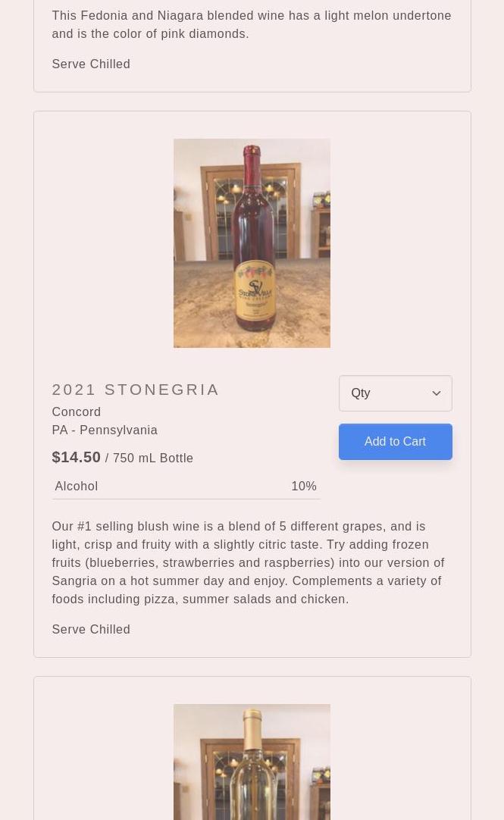Click the $14.50 price

pyautogui.click(x=77, y=457)
